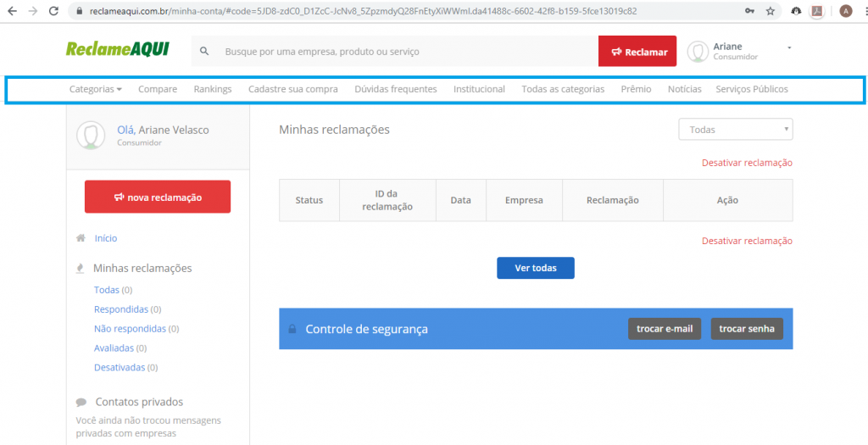This screenshot has height=445, width=868.
Task: Click the Ver todas button
Action: [x=536, y=268]
